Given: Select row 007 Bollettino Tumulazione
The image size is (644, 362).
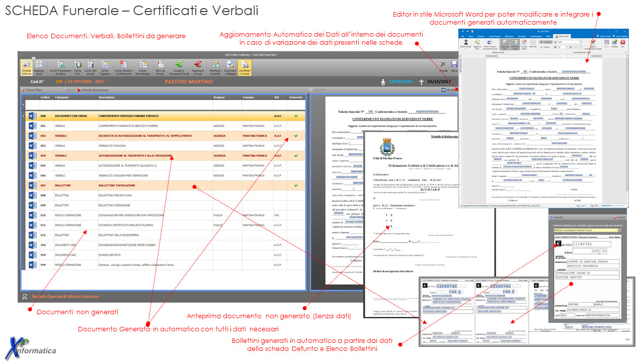Looking at the screenshot, I should tap(163, 186).
